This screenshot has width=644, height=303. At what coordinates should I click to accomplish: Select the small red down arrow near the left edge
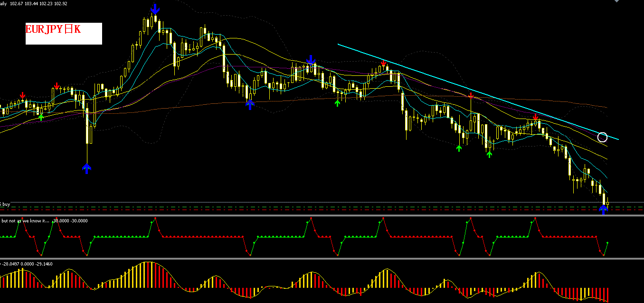(23, 95)
